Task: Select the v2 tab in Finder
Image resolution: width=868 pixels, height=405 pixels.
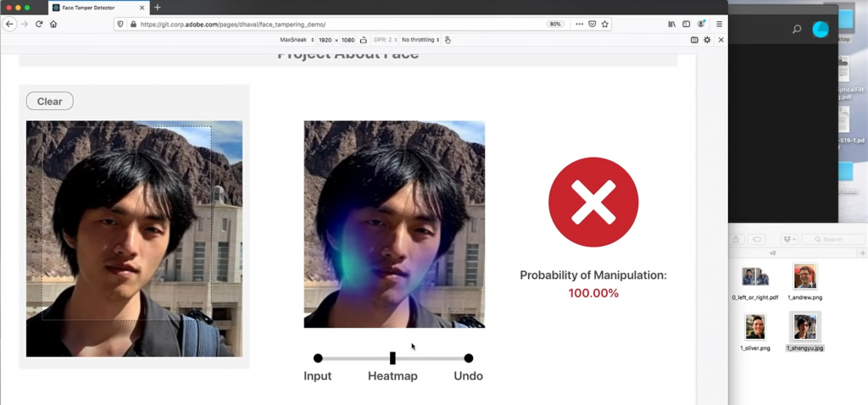Action: tap(773, 252)
